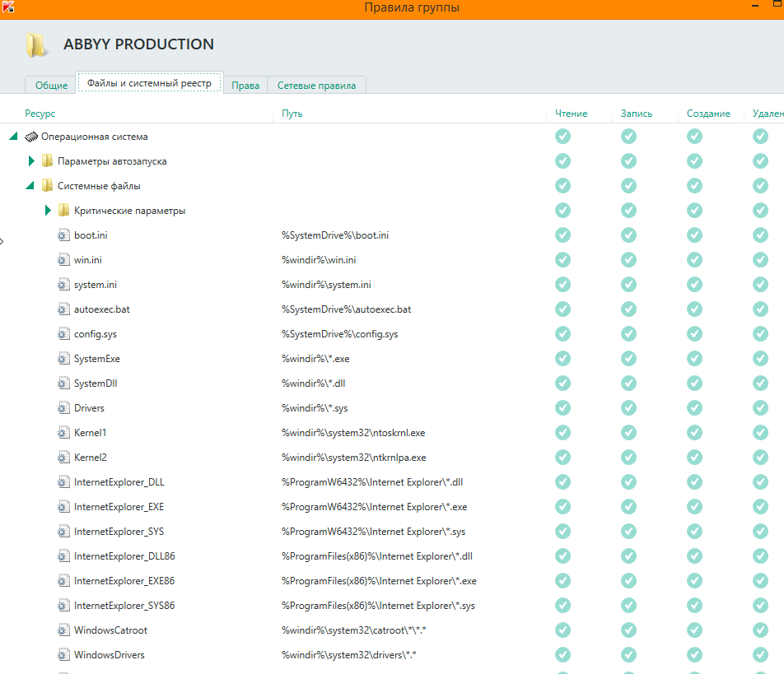784x674 pixels.
Task: Toggle the Чтение permission for SystemDll
Action: click(x=562, y=383)
